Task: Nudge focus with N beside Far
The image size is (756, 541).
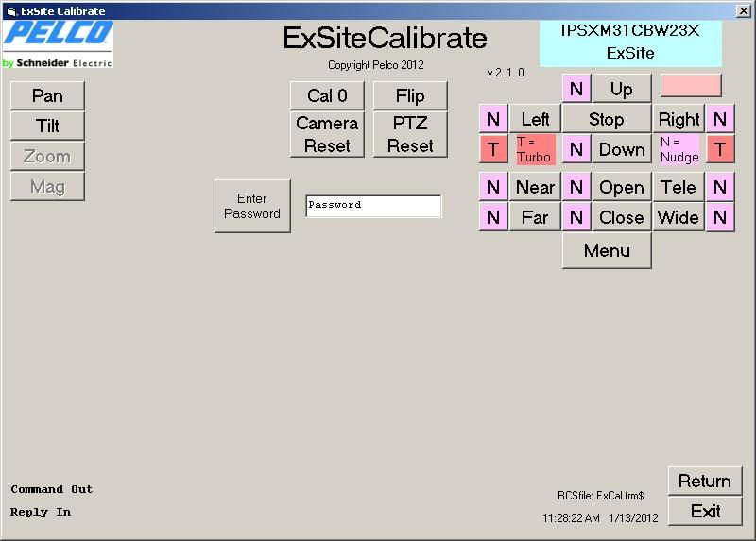Action: [493, 217]
